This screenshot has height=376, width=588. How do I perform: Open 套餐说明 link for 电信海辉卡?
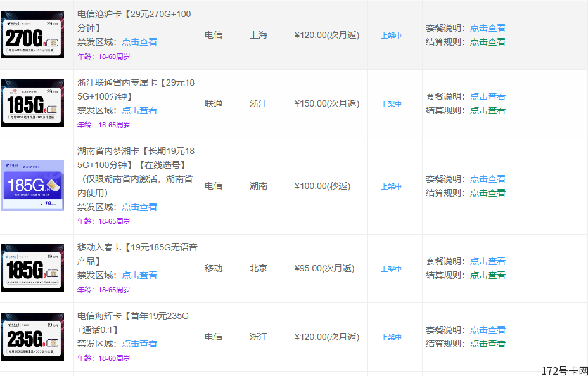tap(488, 330)
